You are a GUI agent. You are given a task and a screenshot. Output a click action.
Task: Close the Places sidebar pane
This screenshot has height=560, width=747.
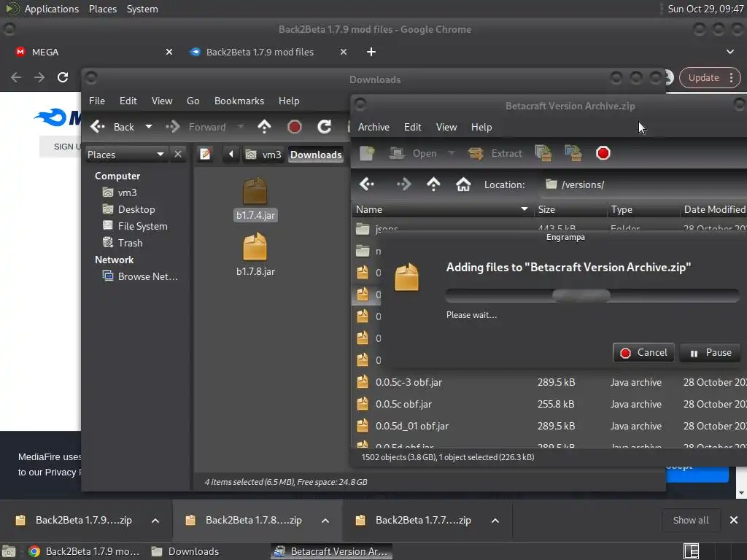pos(178,155)
